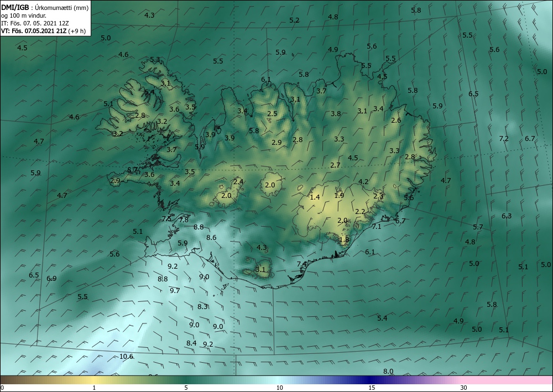553x392 pixels.
Task: Click the 0 label on the color scale
Action: click(x=2, y=388)
